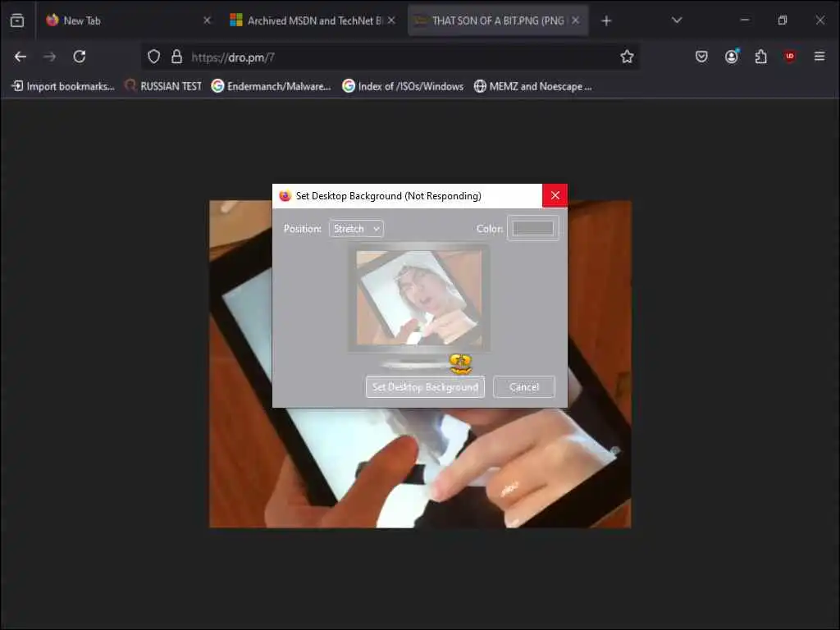Image resolution: width=840 pixels, height=630 pixels.
Task: View site security padlock info
Action: click(x=177, y=57)
